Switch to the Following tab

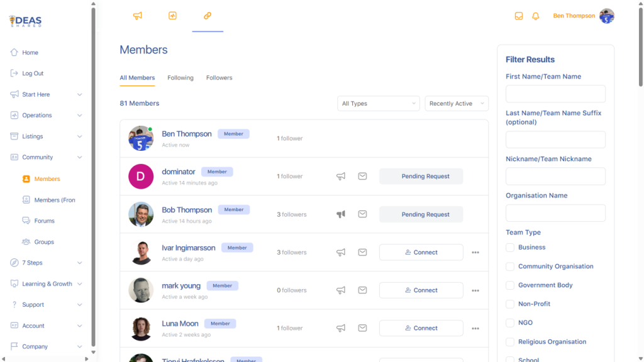pos(180,77)
